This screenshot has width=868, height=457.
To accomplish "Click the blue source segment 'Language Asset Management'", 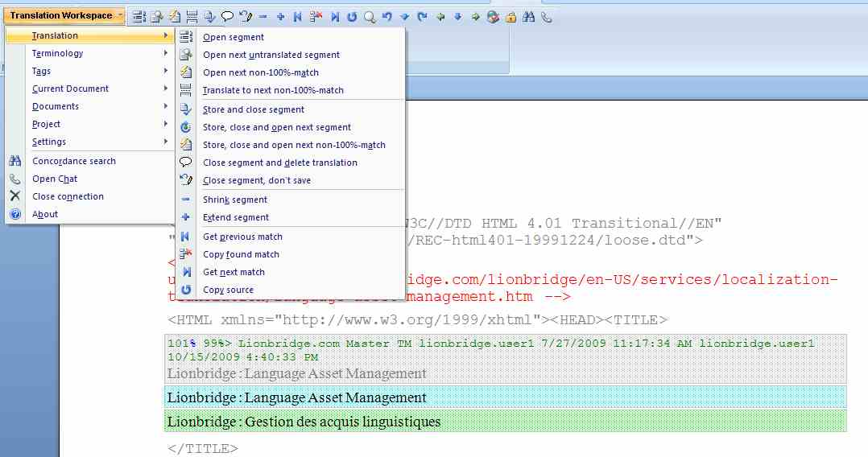I will tap(336, 397).
